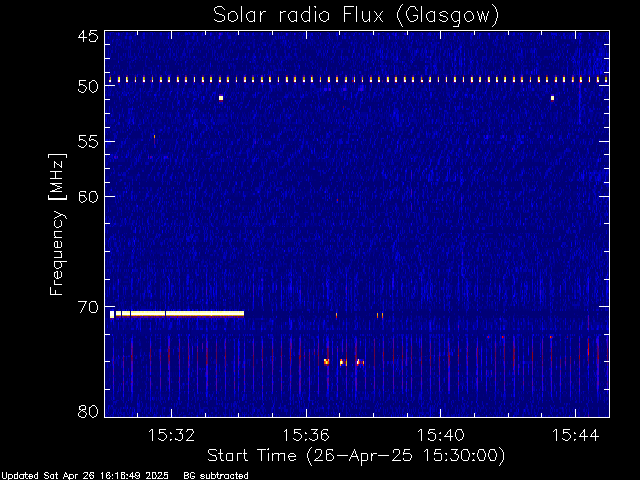Click the '15:32' time tick label
Screen dimensions: 640x480
171,435
